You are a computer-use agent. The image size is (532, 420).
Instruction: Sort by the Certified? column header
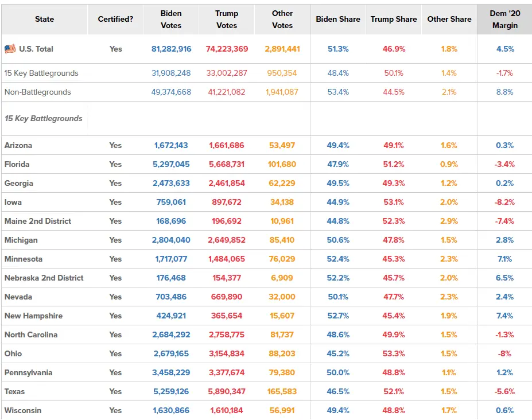115,19
